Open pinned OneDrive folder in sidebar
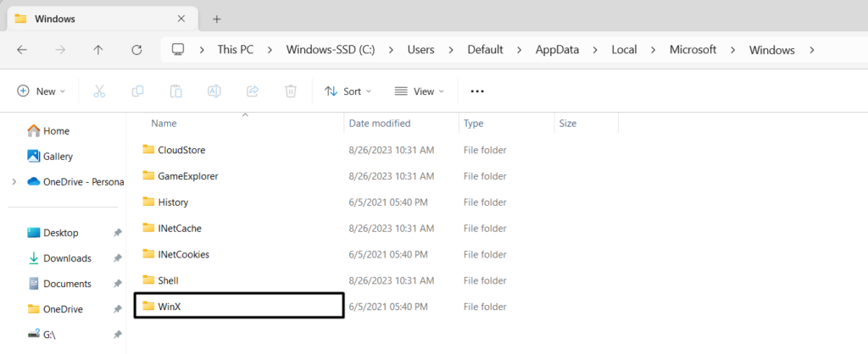 click(x=55, y=309)
